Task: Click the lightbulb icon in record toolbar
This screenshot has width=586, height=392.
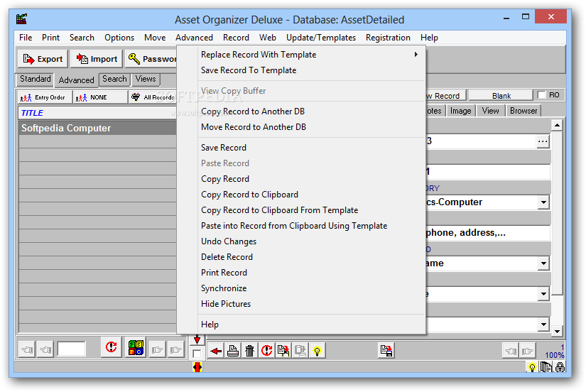Action: tap(317, 351)
